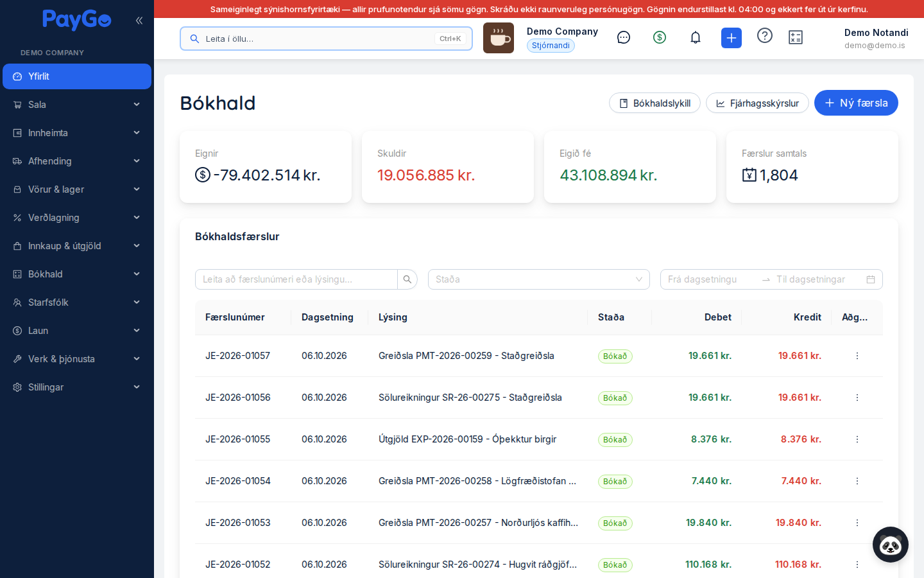Open Verk & þjónusta sidebar item
Image resolution: width=924 pixels, height=578 pixels.
pos(77,359)
